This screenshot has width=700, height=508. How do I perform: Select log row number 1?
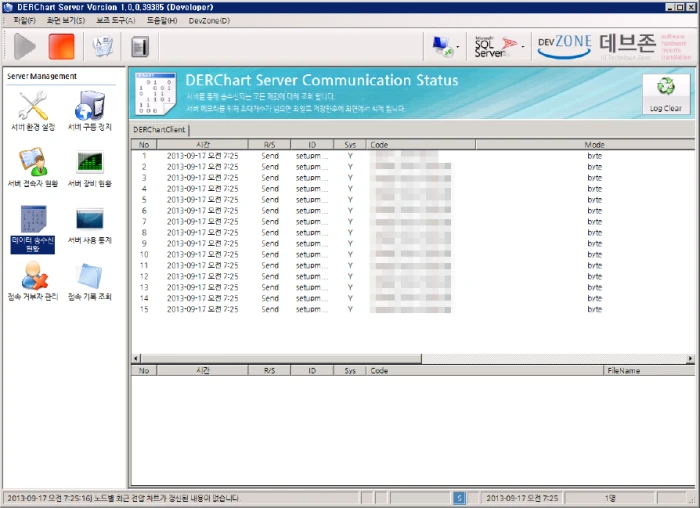point(413,156)
